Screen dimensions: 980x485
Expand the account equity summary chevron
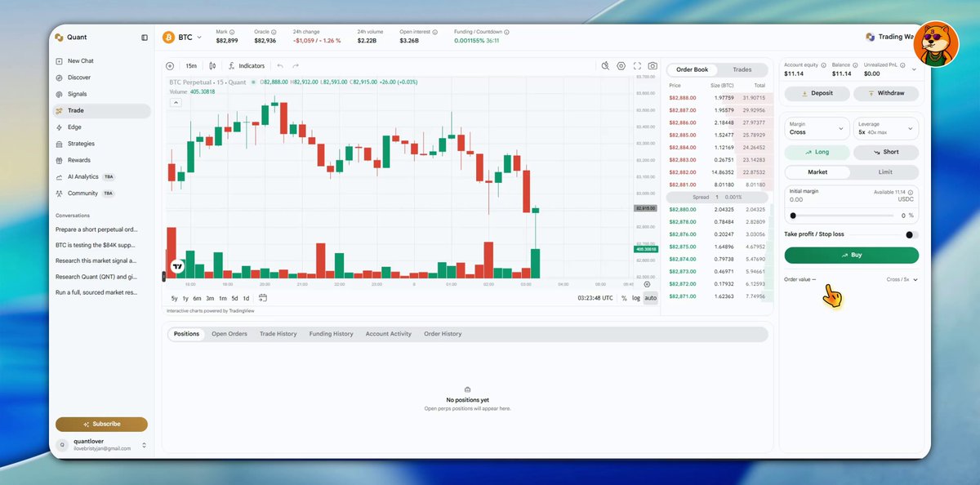tap(914, 69)
